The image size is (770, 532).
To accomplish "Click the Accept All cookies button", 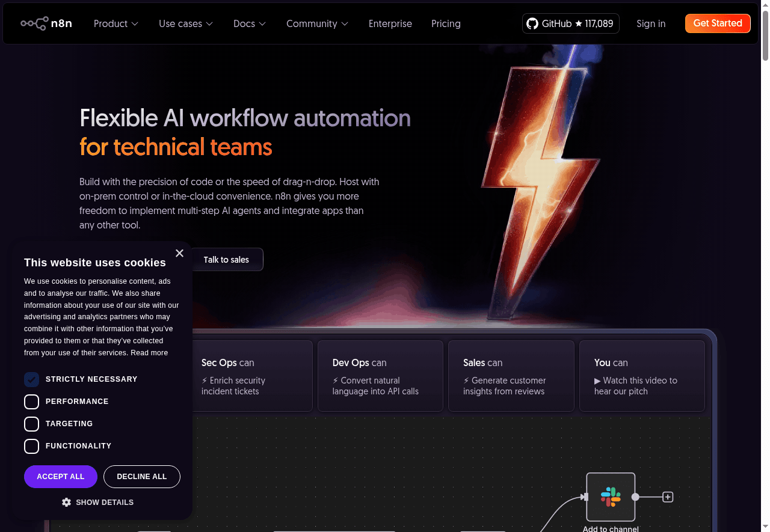I will click(x=61, y=477).
